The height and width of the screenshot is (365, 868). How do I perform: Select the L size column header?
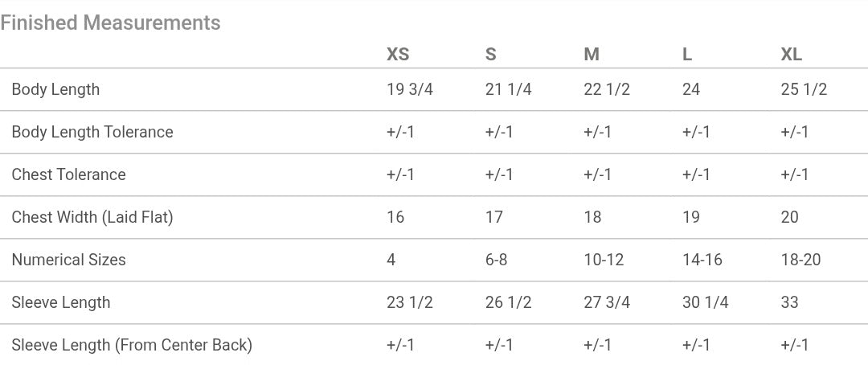pyautogui.click(x=687, y=55)
